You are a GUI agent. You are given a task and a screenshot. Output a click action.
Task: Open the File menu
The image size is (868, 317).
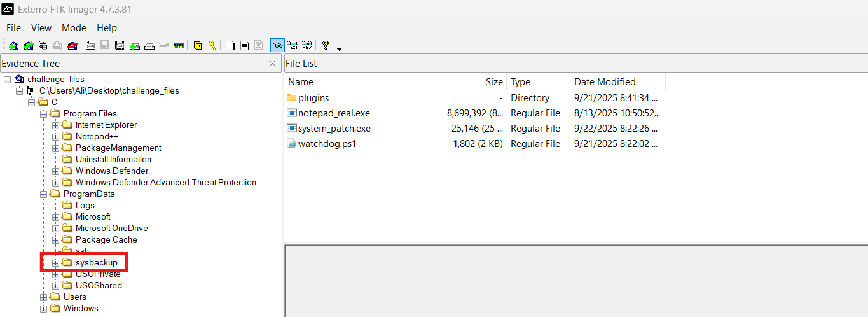pos(13,28)
